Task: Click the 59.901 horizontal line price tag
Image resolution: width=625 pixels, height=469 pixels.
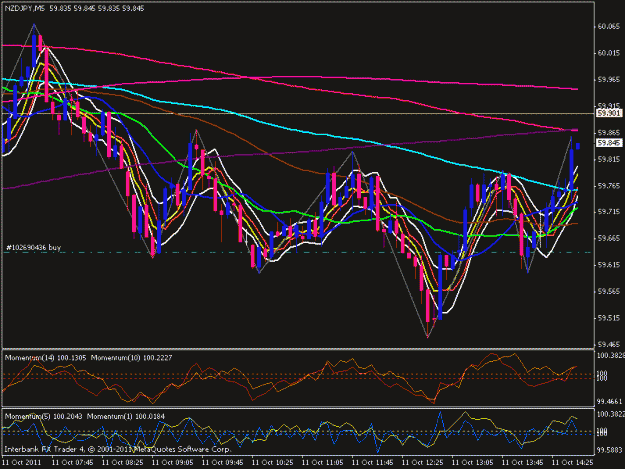Action: (x=609, y=114)
